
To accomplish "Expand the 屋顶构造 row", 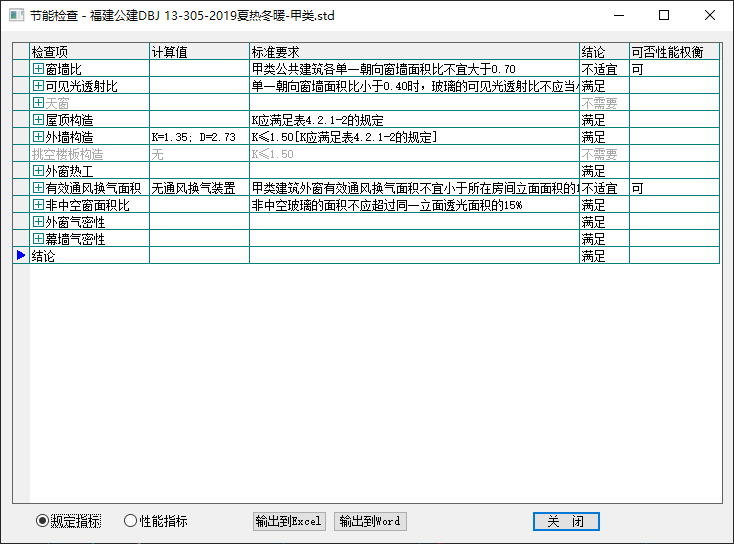I will coord(38,120).
